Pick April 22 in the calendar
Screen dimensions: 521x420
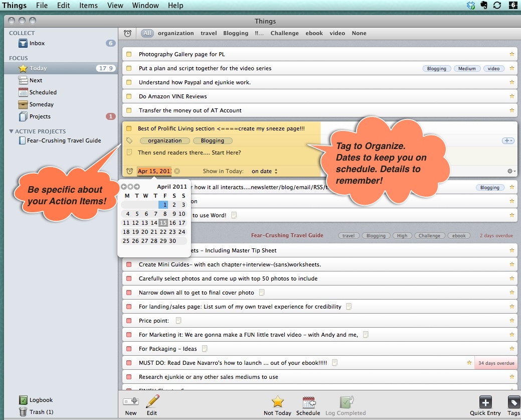(163, 232)
